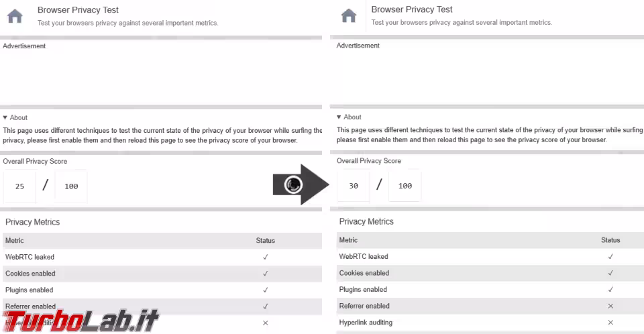Image resolution: width=644 pixels, height=334 pixels.
Task: Click the WebRTC leaked checkmark in the left panel
Action: coord(266,257)
